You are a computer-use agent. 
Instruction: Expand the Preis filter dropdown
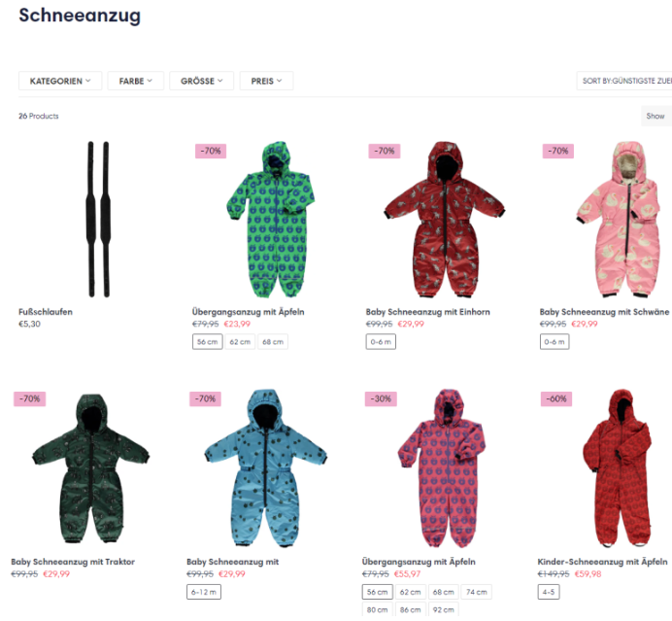pos(266,81)
